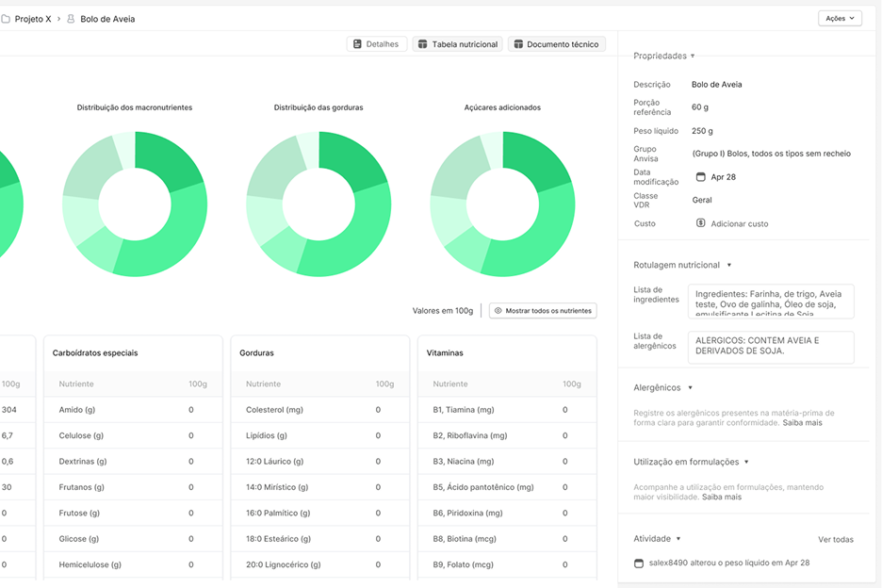The width and height of the screenshot is (882, 588).
Task: Click the activity log icon beside salex8490
Action: (x=639, y=563)
